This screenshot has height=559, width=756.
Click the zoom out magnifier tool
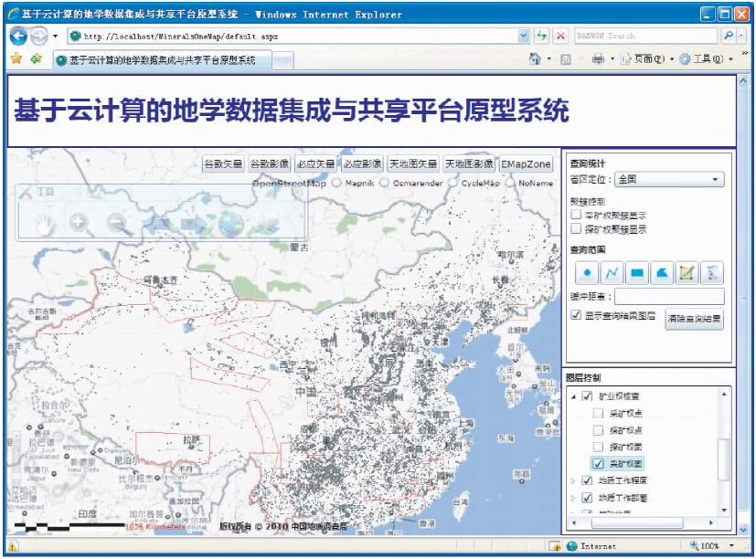tap(115, 221)
